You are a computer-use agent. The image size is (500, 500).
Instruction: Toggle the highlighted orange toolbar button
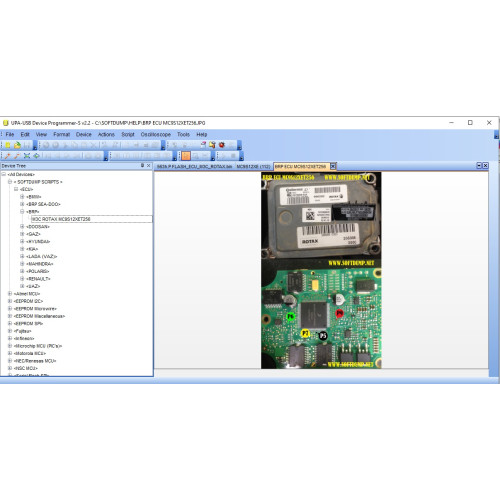pos(186,156)
